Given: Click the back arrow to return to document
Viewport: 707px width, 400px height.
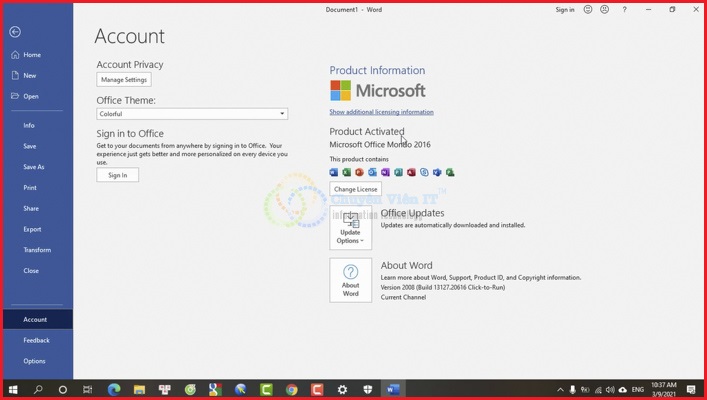Looking at the screenshot, I should coord(15,32).
